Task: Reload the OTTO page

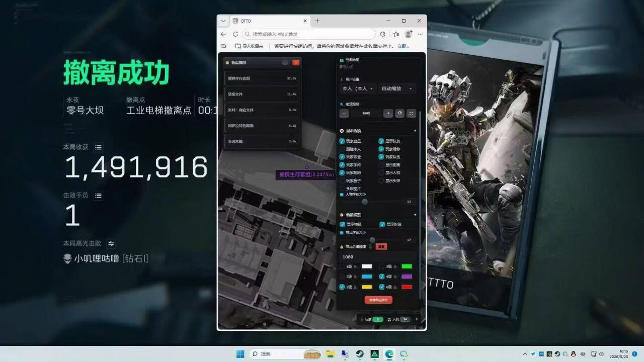Action: (x=235, y=34)
